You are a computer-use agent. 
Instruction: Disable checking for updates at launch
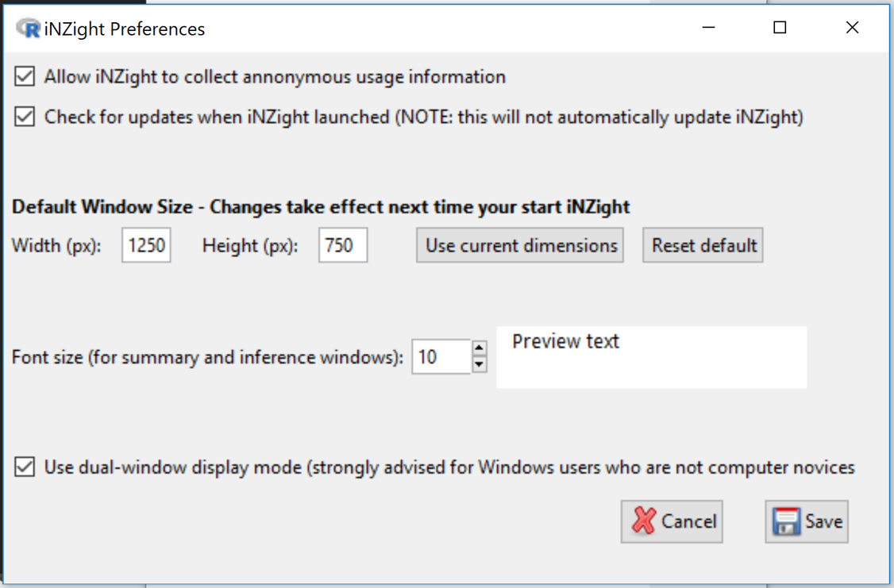(x=23, y=117)
